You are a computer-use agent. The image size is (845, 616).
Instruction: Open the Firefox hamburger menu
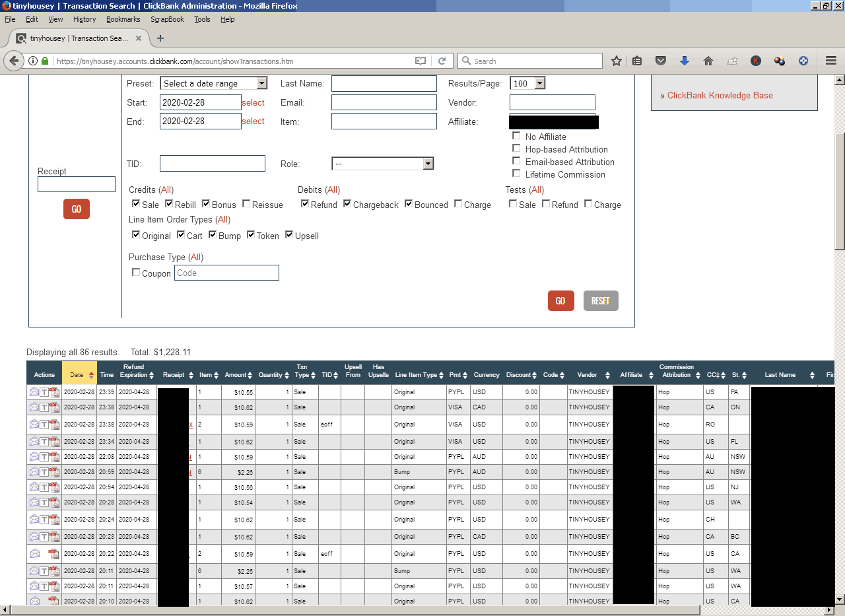831,61
